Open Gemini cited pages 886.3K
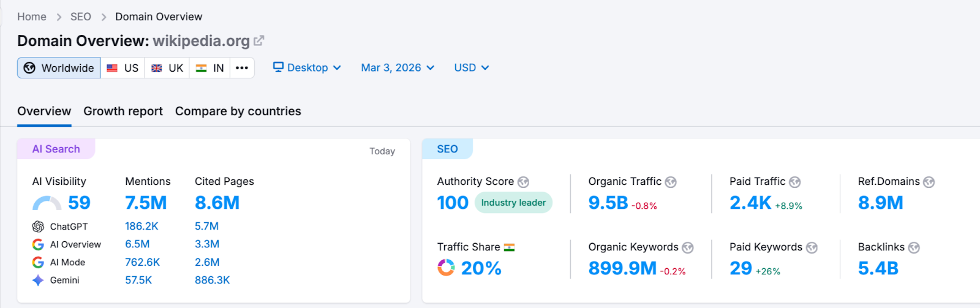Screen dimensions: 980x308 point(213,280)
